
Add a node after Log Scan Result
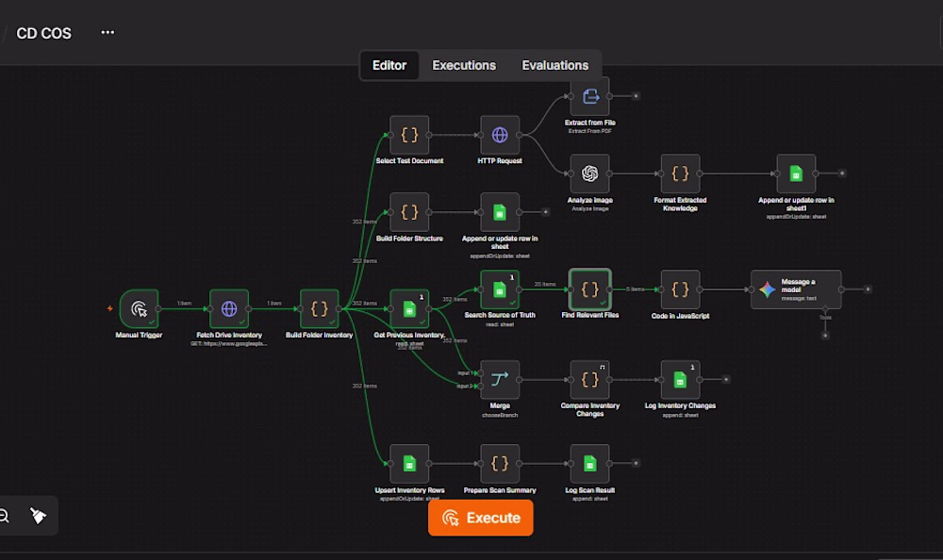(x=636, y=463)
